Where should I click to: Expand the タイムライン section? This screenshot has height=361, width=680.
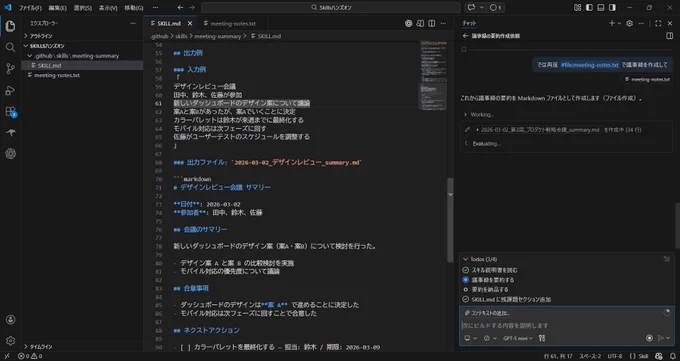click(82, 347)
